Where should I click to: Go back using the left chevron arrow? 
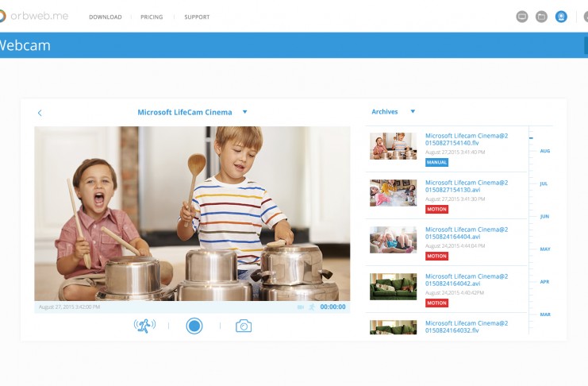point(40,113)
